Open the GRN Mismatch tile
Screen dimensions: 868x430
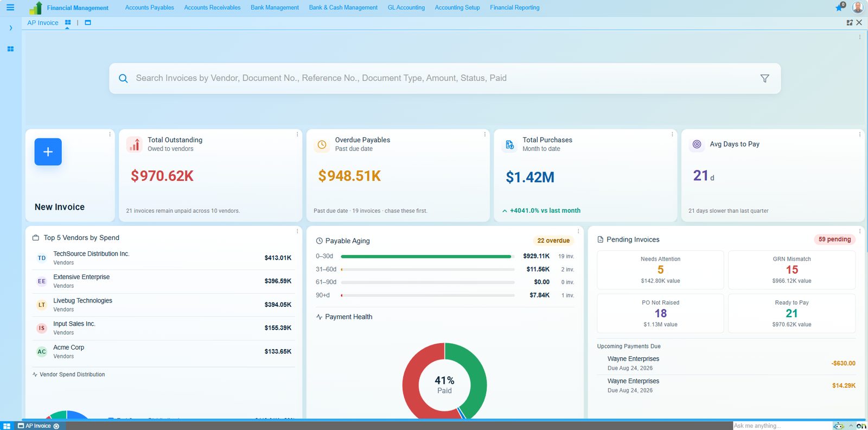click(792, 270)
